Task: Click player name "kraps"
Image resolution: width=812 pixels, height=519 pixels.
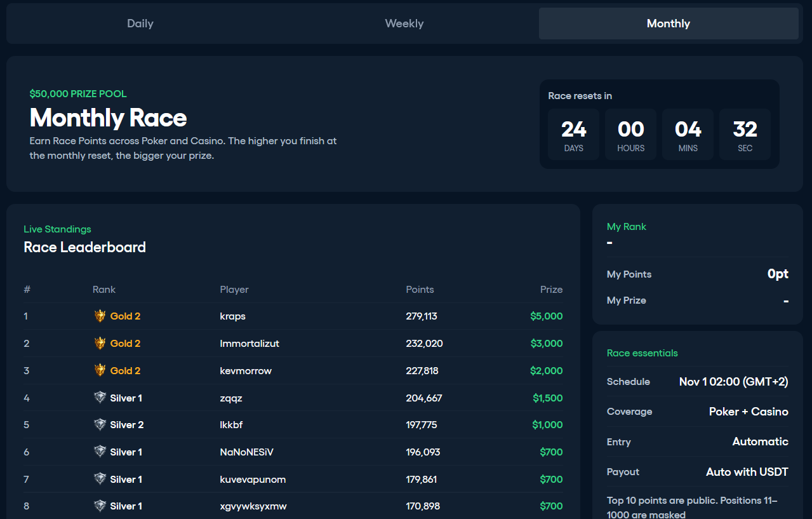Action: 233,316
